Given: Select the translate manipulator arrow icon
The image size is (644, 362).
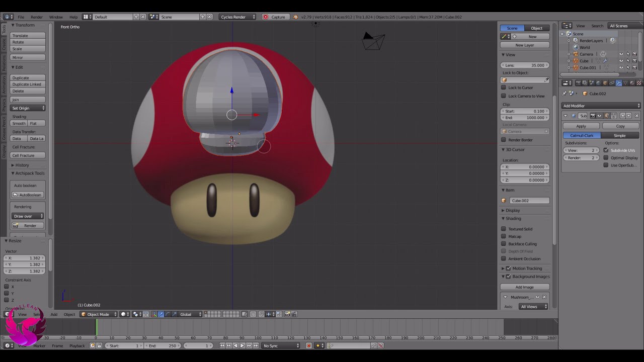Looking at the screenshot, I should tap(161, 314).
